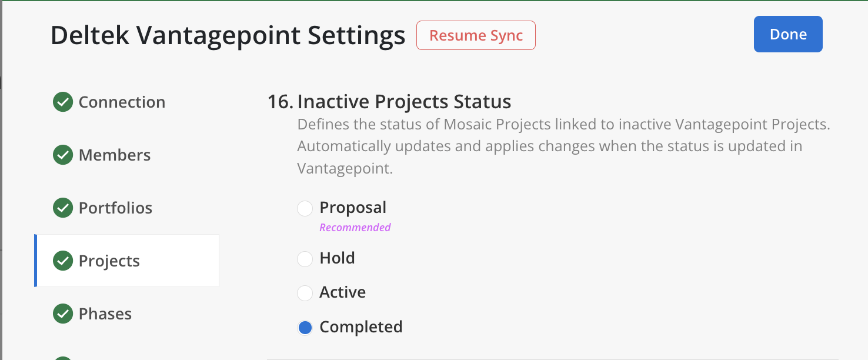Click the green checkmark icon next to Projects

pos(63,261)
